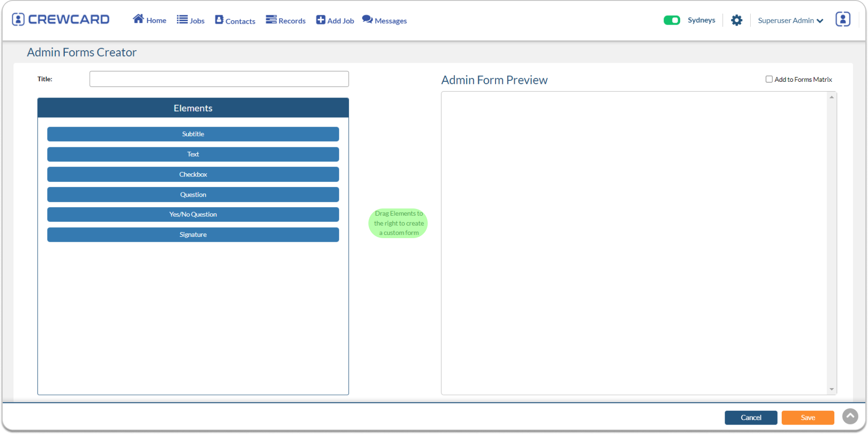Select the Yes/No Question element
The width and height of the screenshot is (868, 434).
click(193, 214)
